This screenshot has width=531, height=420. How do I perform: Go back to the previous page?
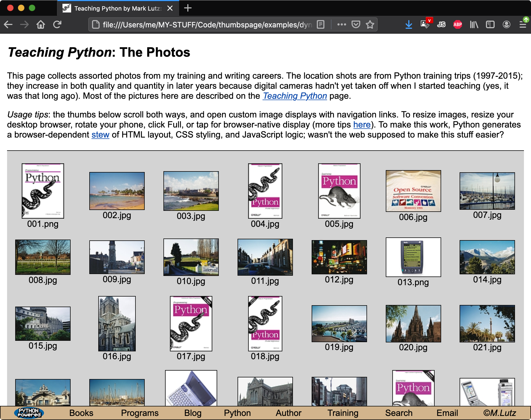pos(8,25)
